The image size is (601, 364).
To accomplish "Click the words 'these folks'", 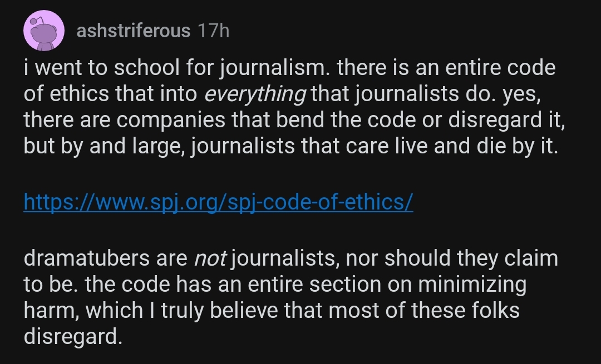I will point(465,310).
